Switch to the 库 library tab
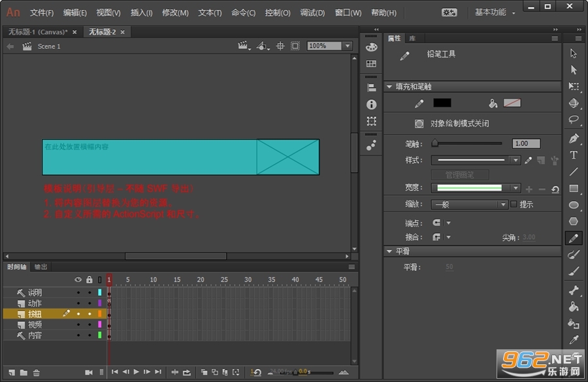Viewport: 588px width, 382px height. 412,39
